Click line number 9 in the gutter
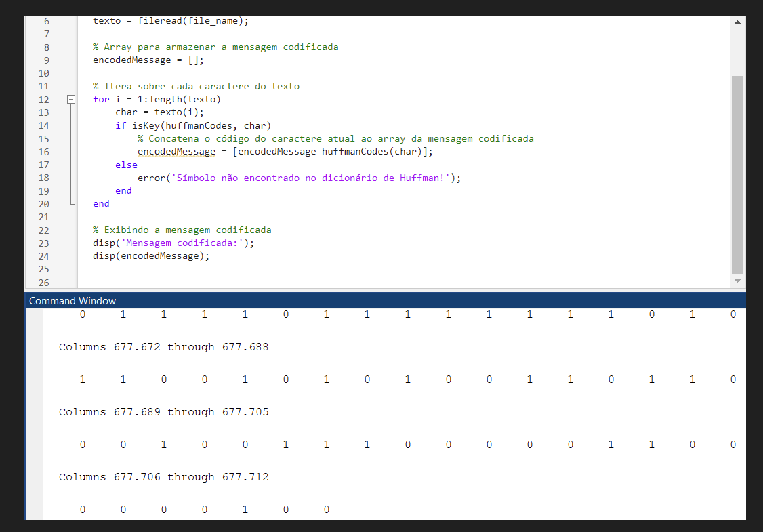Viewport: 763px width, 532px height. coord(47,60)
